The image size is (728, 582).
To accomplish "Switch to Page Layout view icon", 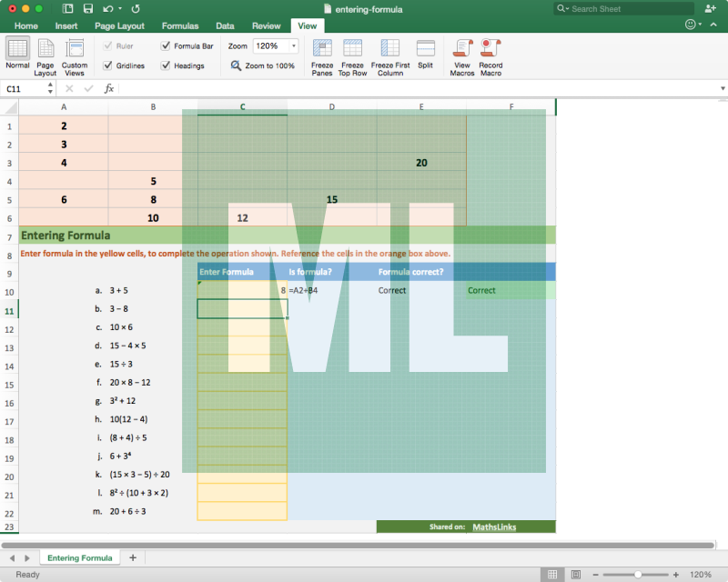I will pos(45,48).
